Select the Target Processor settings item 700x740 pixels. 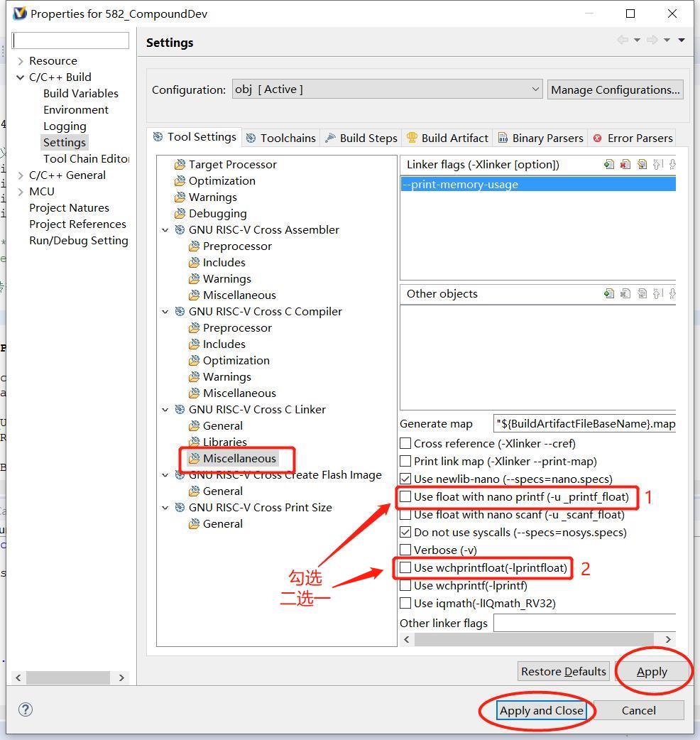pos(232,164)
